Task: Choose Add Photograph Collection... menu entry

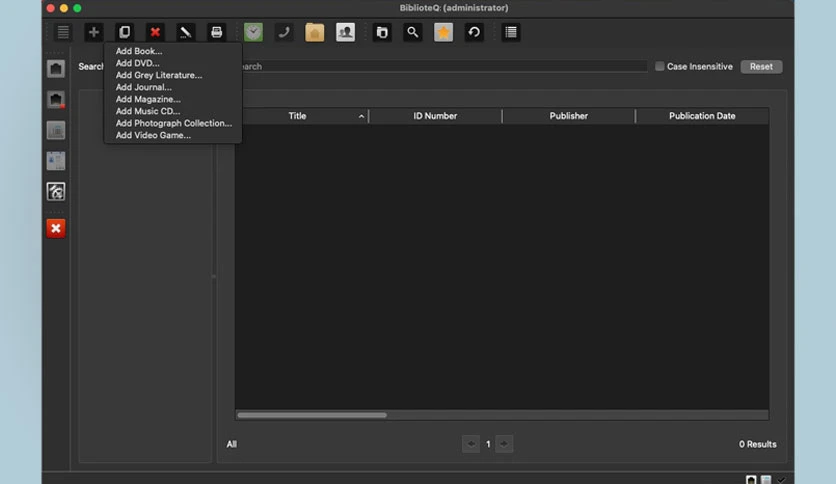Action: [x=173, y=123]
